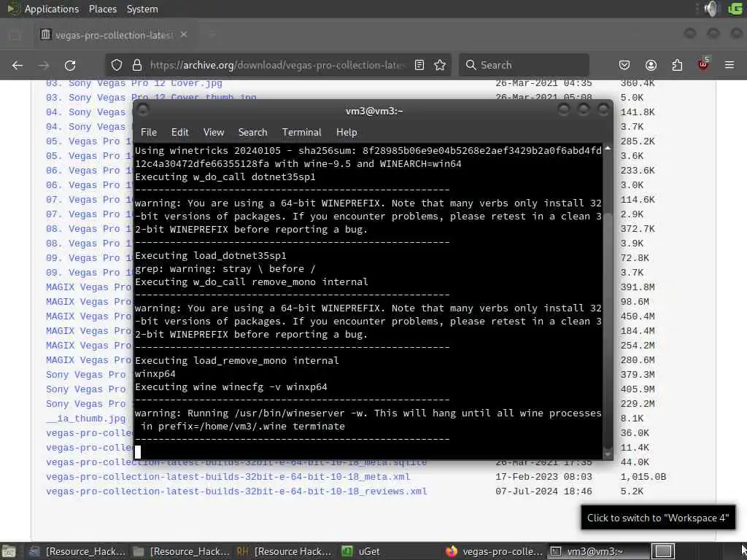Image resolution: width=747 pixels, height=560 pixels.
Task: Open Firefox tracking protection shield
Action: 116,65
